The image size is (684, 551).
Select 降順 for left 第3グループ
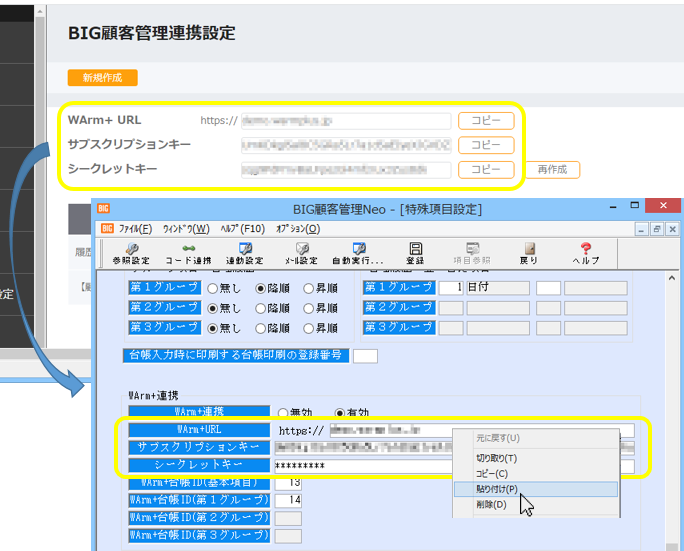[260, 329]
